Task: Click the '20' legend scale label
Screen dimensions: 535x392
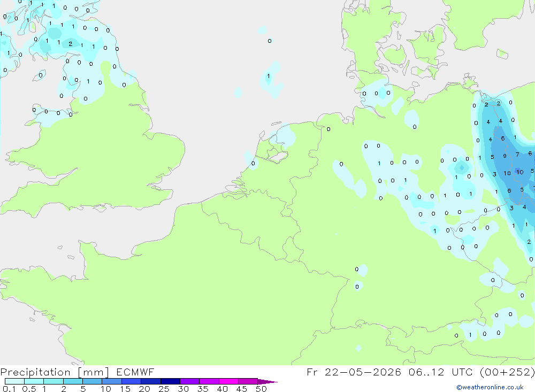Action: (x=144, y=389)
